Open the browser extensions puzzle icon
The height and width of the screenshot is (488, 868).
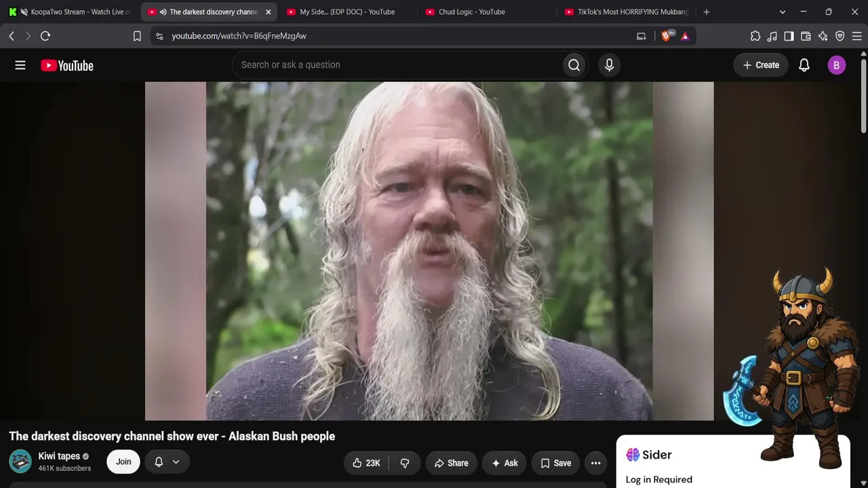[x=755, y=36]
